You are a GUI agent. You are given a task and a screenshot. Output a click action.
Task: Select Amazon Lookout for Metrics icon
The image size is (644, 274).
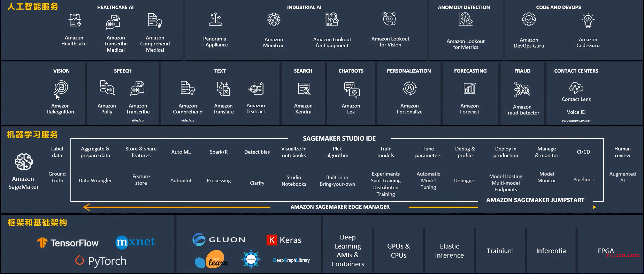[x=466, y=19]
